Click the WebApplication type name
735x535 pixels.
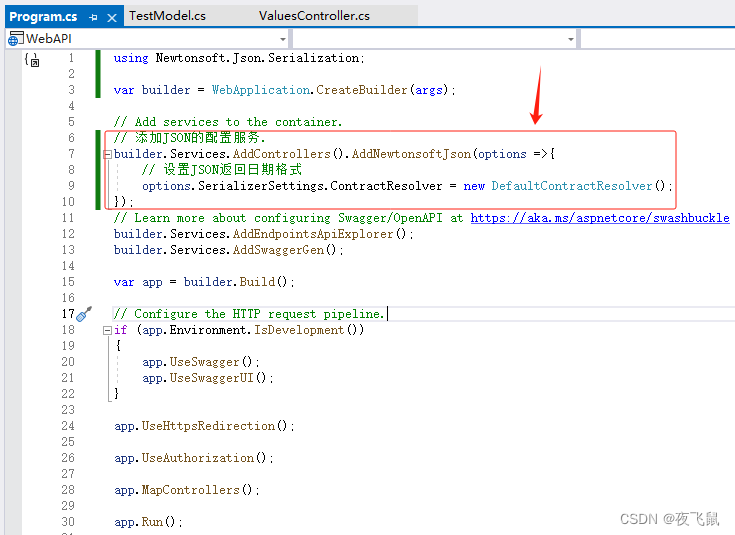[x=261, y=90]
